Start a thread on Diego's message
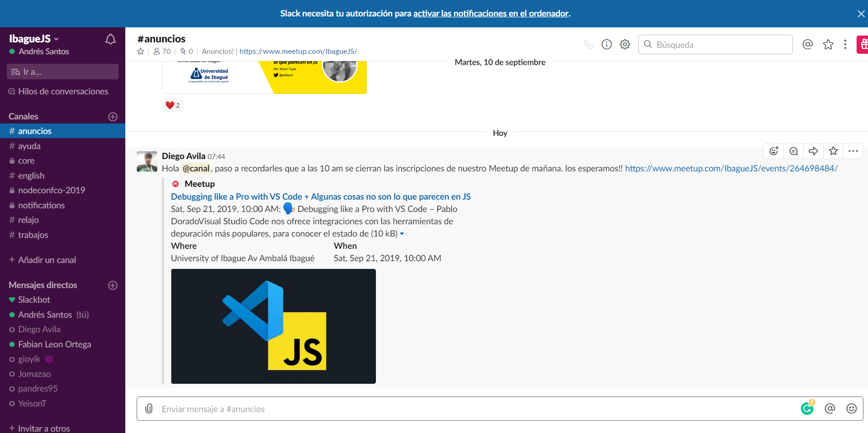The width and height of the screenshot is (868, 433). click(x=793, y=151)
